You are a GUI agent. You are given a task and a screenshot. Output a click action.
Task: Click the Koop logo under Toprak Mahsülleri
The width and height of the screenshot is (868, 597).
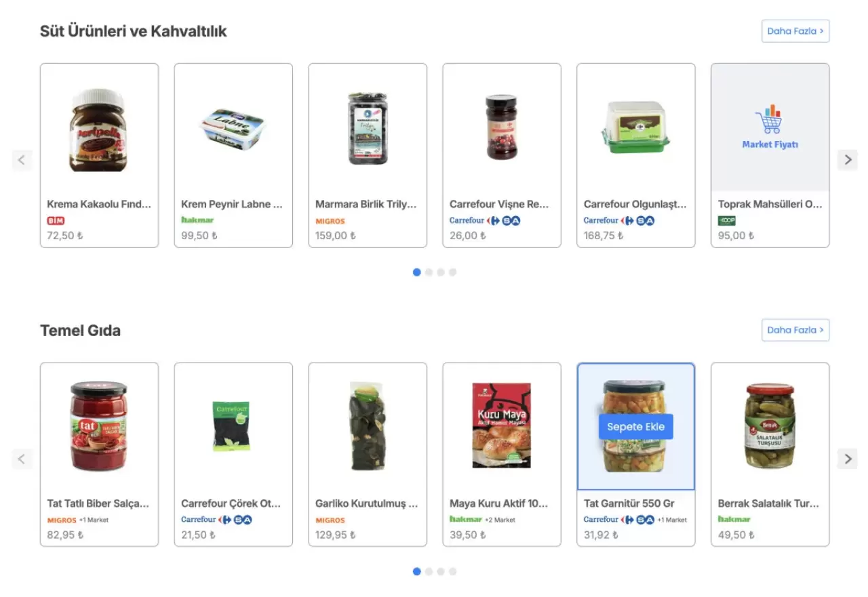(727, 221)
